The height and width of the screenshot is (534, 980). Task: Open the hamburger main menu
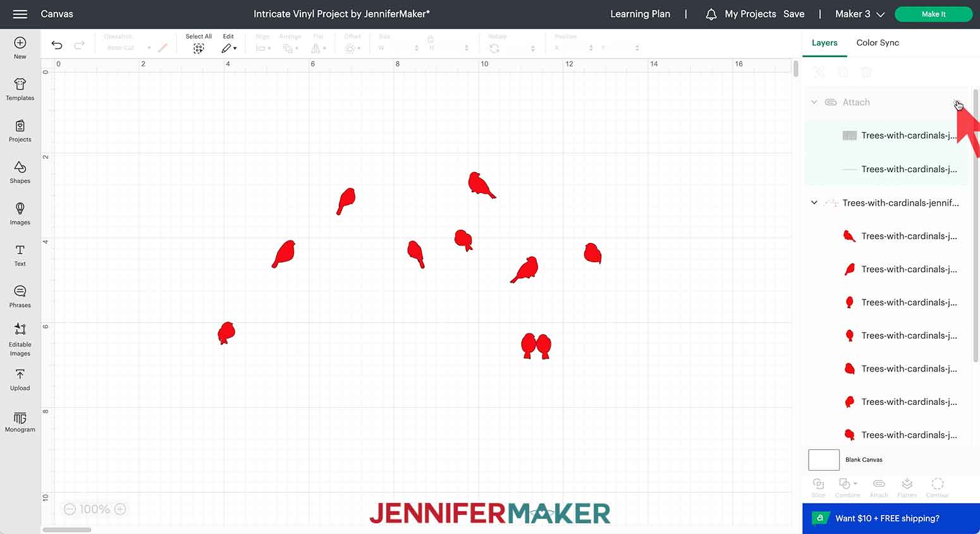click(x=20, y=14)
